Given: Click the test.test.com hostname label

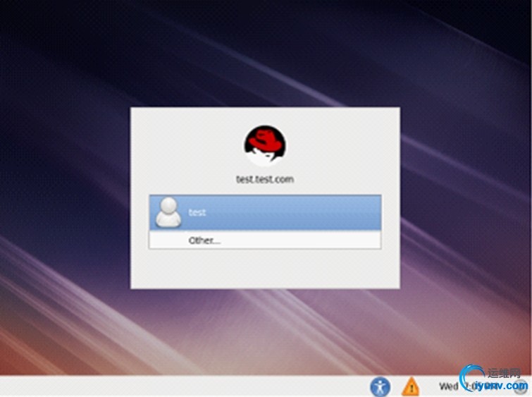Looking at the screenshot, I should tap(265, 179).
